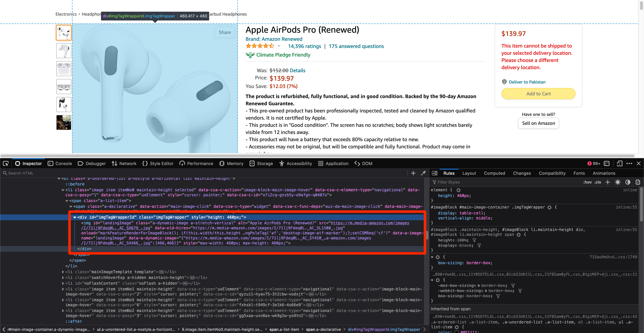Expand the mainImageTemplate li node
This screenshot has height=333, width=644.
pos(63,272)
